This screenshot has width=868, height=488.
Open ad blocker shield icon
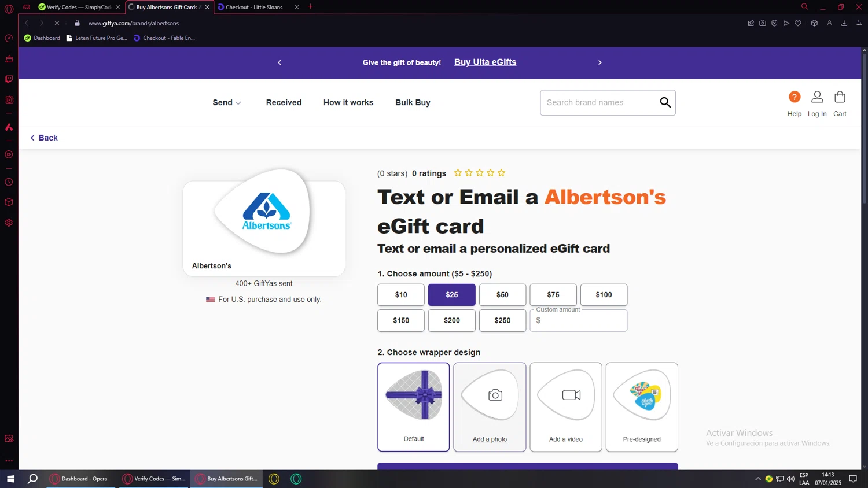coord(774,23)
